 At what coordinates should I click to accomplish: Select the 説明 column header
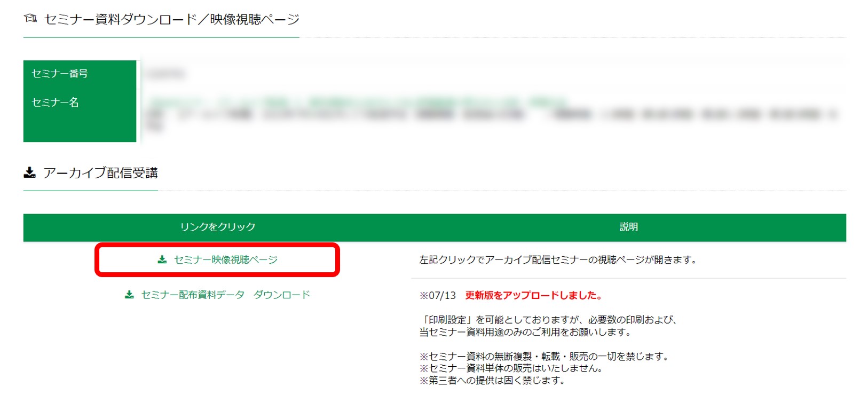pyautogui.click(x=628, y=227)
